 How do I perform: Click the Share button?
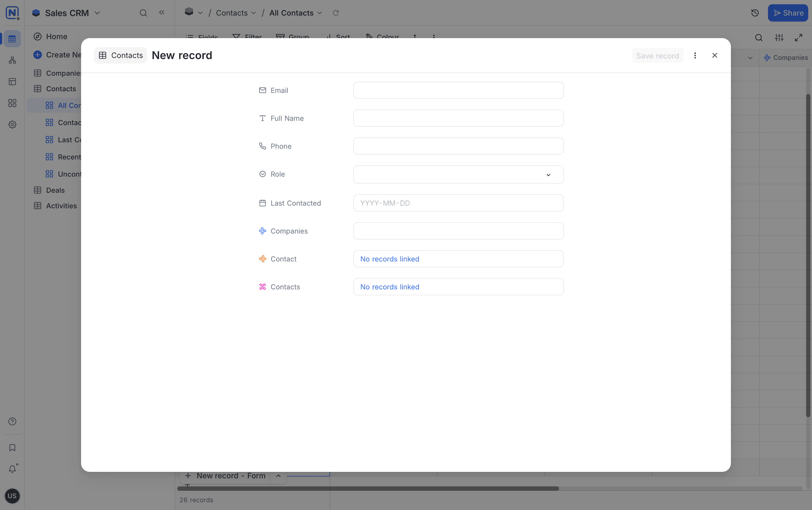pyautogui.click(x=788, y=13)
